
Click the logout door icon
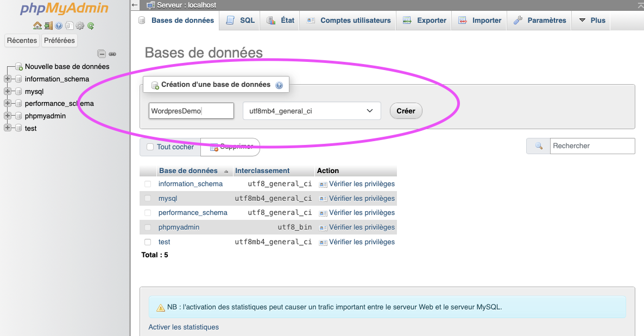coord(48,26)
